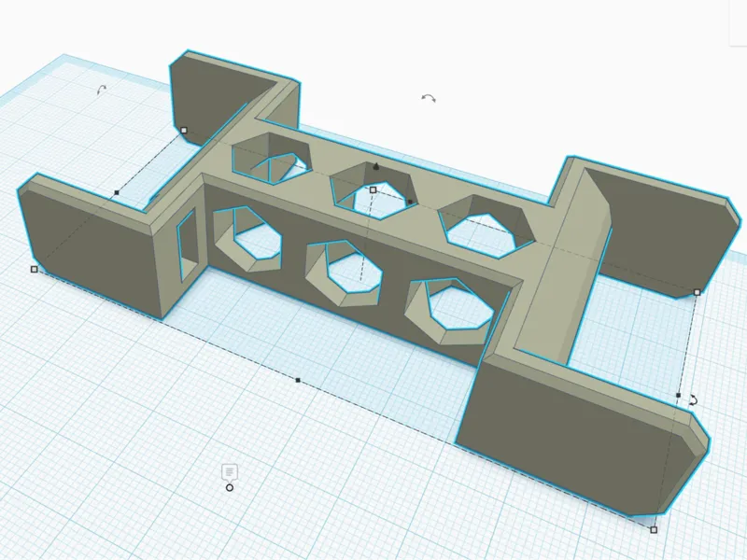Click black handle inside the middle top hexagon hole
747x560 pixels.
point(410,202)
